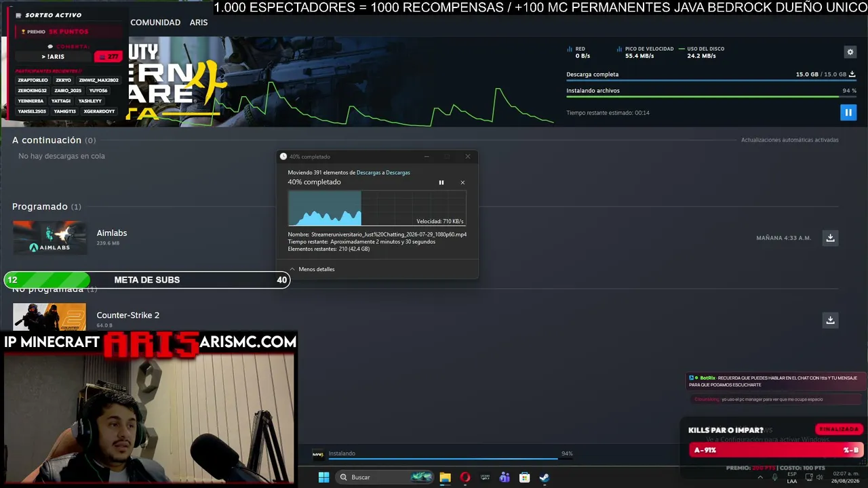
Task: Collapse details with Menos detalles
Action: point(312,269)
